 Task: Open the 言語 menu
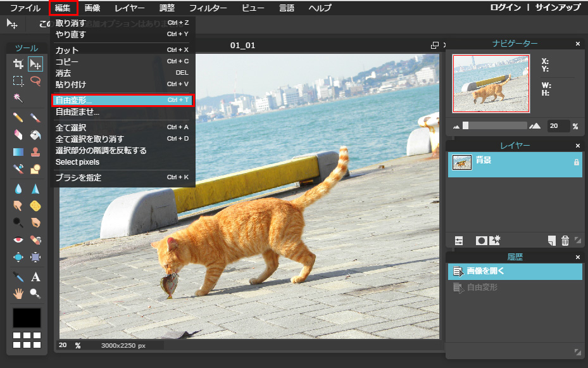(x=287, y=8)
